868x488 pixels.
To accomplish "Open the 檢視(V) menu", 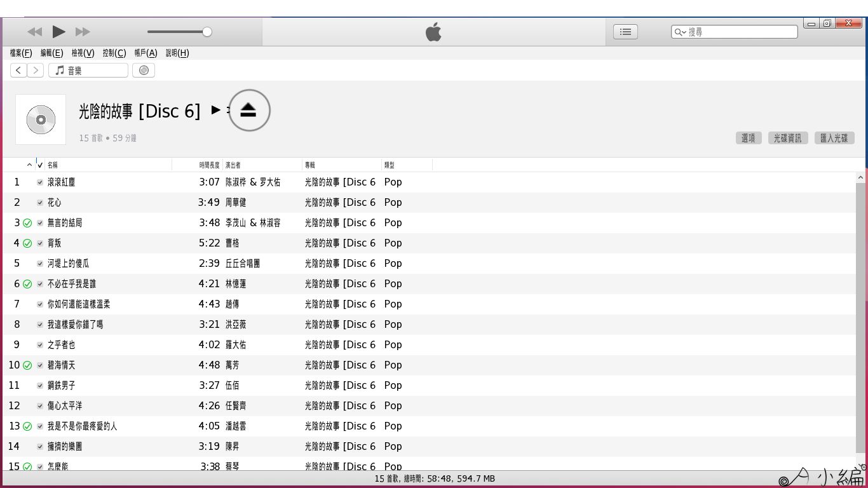I will tap(83, 53).
